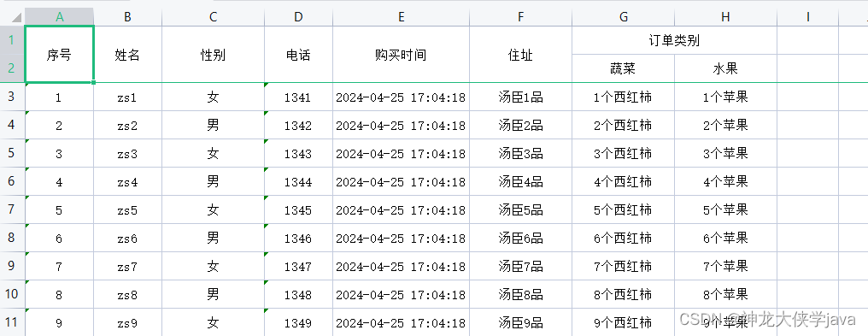The height and width of the screenshot is (336, 868).
Task: Select column G header
Action: click(624, 17)
